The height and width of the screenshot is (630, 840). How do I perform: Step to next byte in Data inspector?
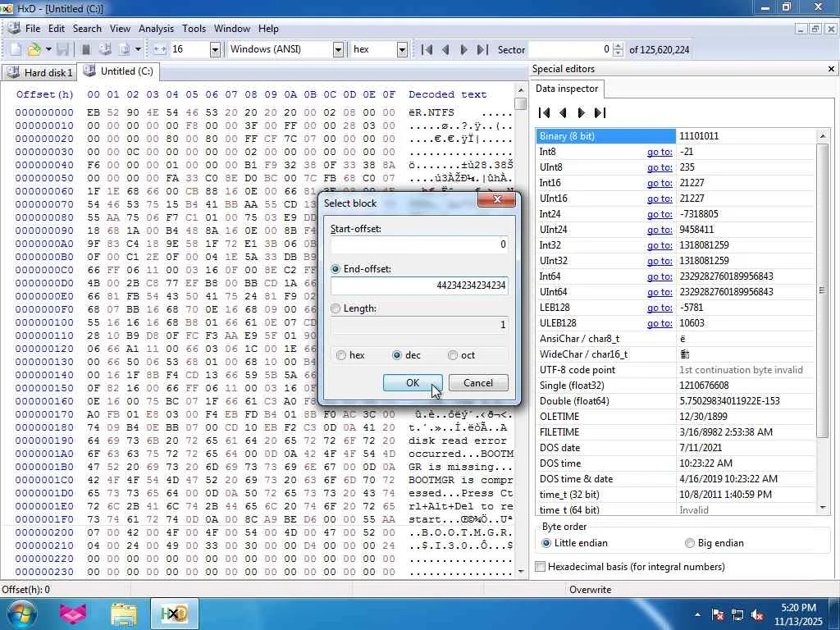pyautogui.click(x=582, y=112)
